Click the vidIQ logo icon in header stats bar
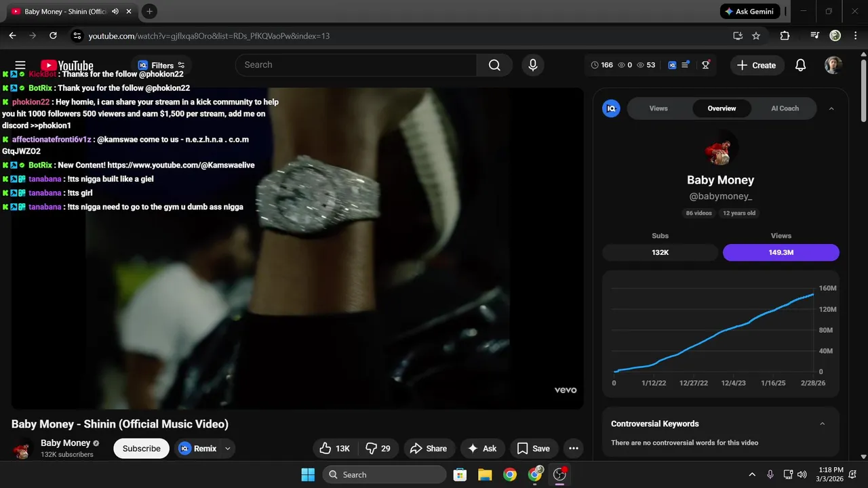 click(672, 65)
